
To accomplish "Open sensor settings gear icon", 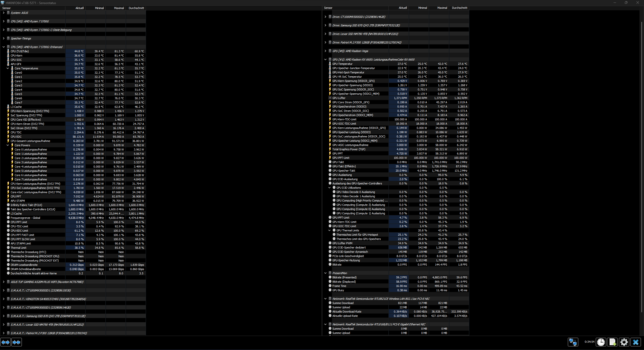I will [624, 342].
